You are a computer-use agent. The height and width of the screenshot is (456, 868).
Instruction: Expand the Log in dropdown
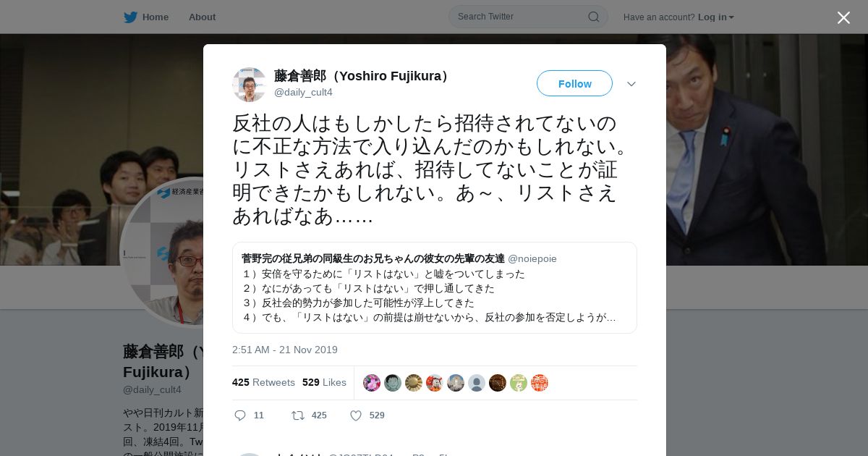pos(715,17)
